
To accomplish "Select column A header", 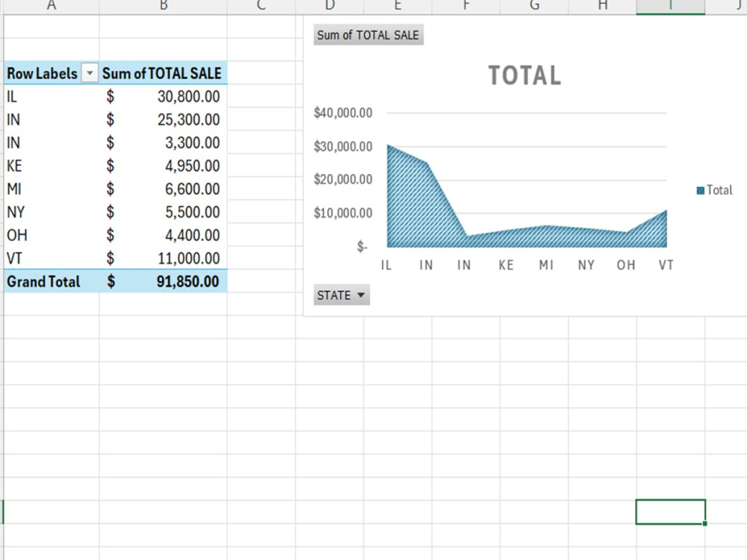I will tap(52, 6).
